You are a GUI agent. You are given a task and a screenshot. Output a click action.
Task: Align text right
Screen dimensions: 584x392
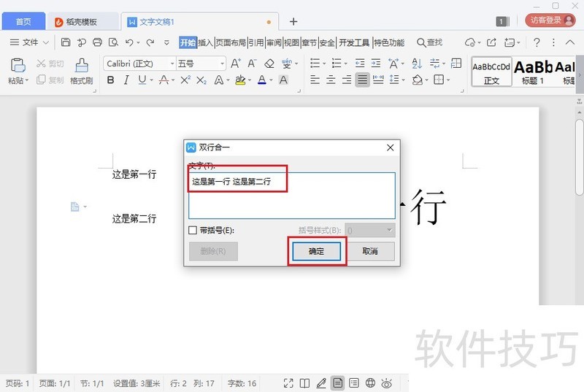point(346,80)
